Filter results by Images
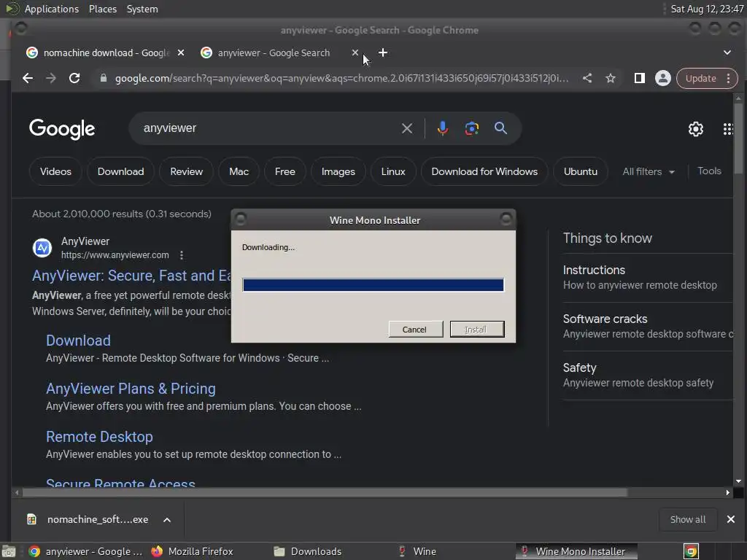Viewport: 747px width, 560px height. pos(338,171)
